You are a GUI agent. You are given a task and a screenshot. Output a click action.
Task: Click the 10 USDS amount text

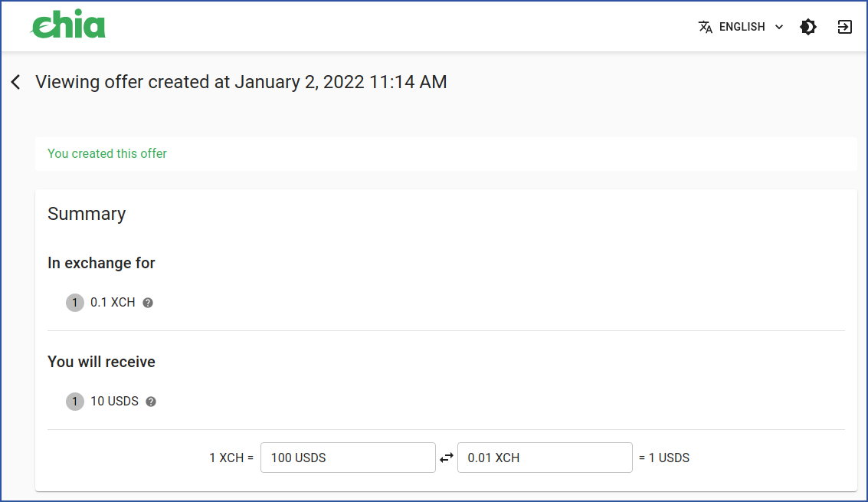(115, 401)
